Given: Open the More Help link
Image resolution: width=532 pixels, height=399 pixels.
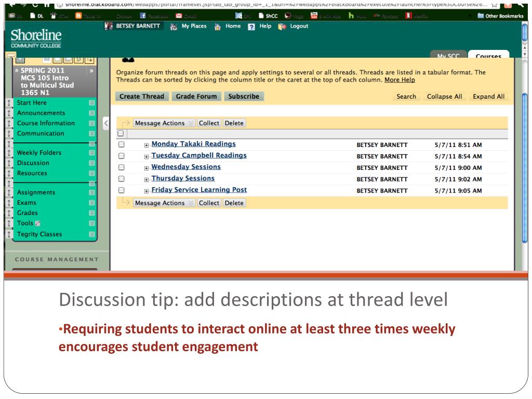Looking at the screenshot, I should click(x=400, y=80).
